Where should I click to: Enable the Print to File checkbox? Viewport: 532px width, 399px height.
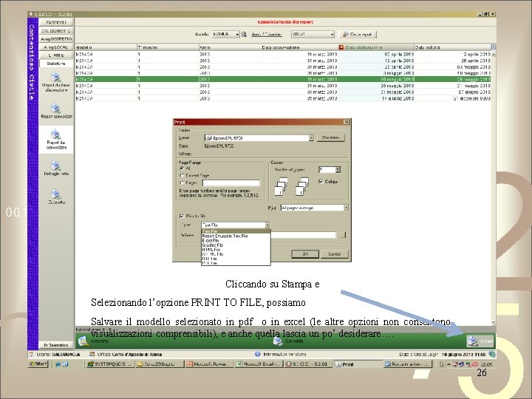(x=182, y=216)
